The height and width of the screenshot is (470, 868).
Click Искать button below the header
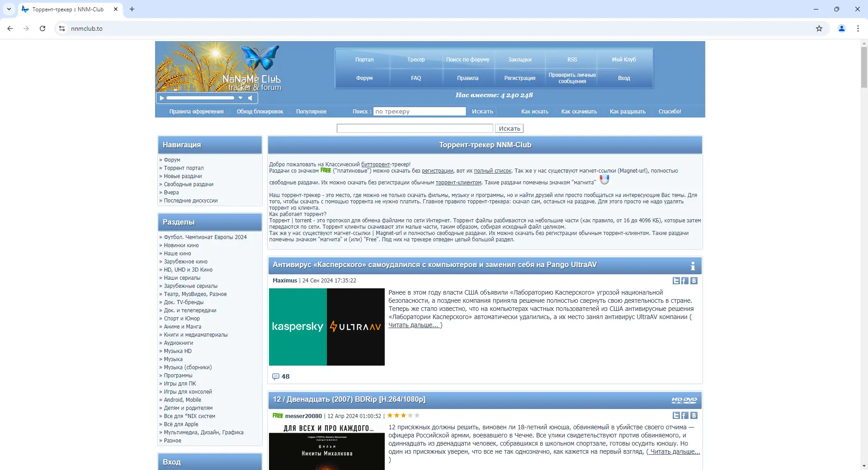pyautogui.click(x=509, y=128)
